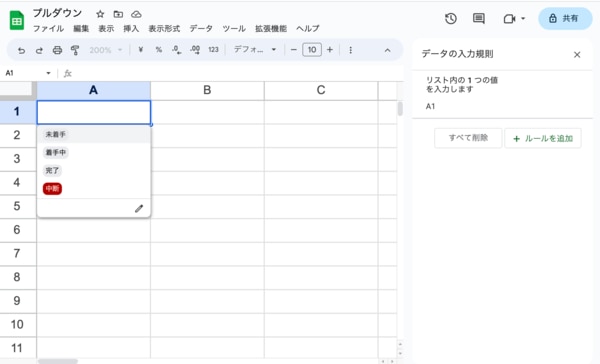Viewport: 600px width, 364px height.
Task: Select cell B1
Action: 207,112
